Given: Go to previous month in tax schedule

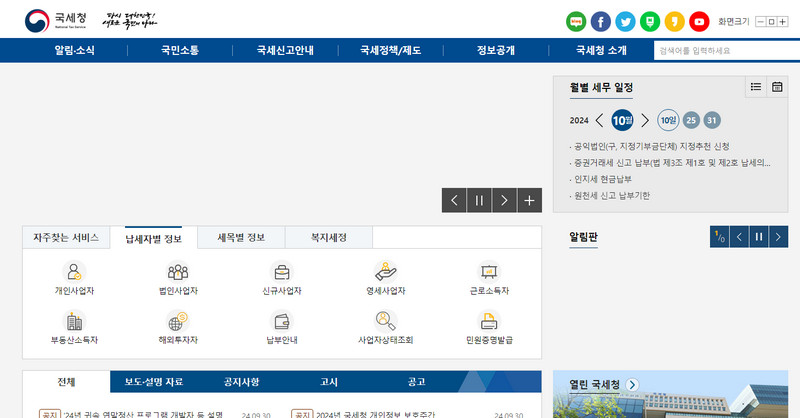Looking at the screenshot, I should 599,120.
